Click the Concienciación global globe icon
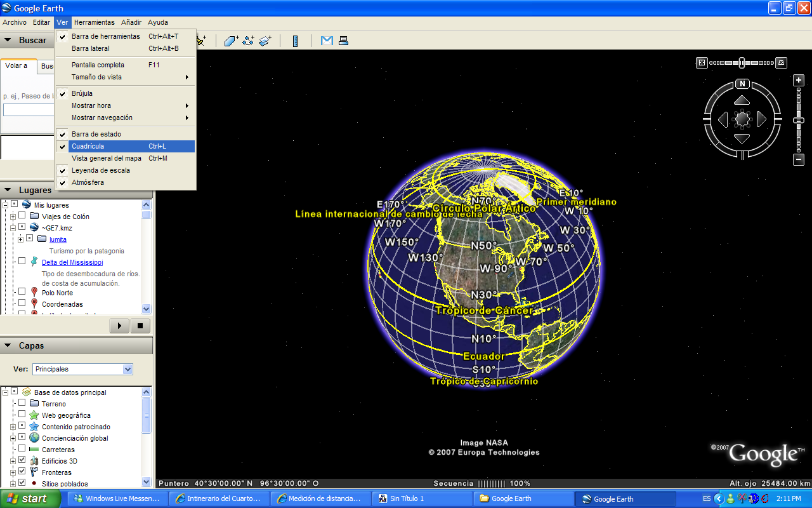The image size is (812, 508). tap(34, 438)
